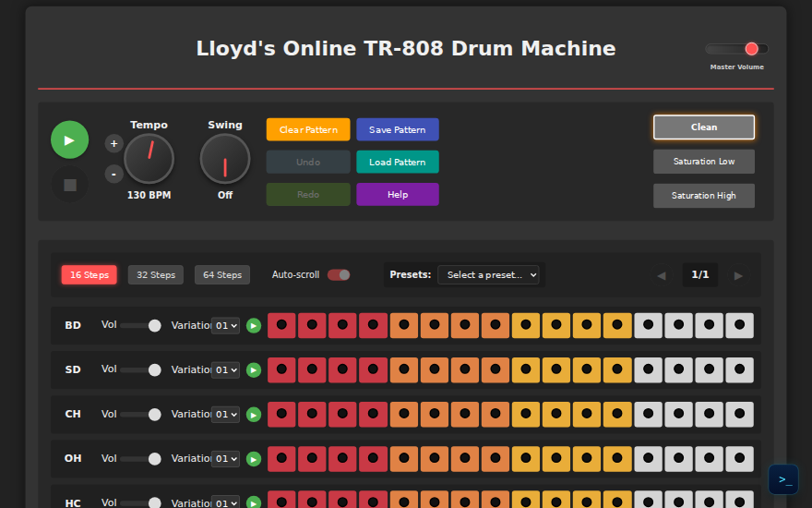Adjust the CH Vol slider

tap(140, 415)
